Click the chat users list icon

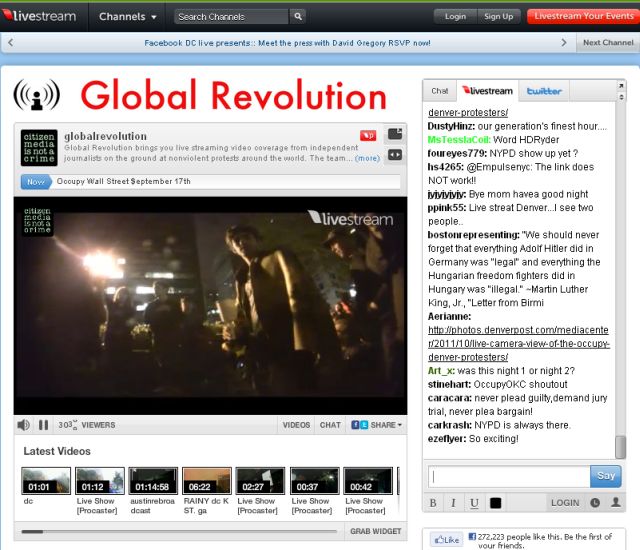[616, 503]
